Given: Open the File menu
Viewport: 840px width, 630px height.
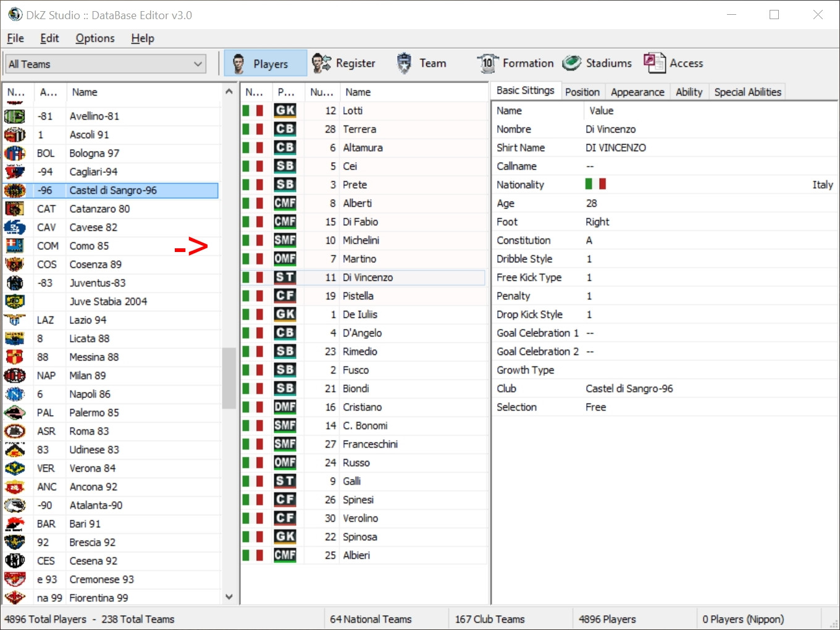Looking at the screenshot, I should coord(15,38).
